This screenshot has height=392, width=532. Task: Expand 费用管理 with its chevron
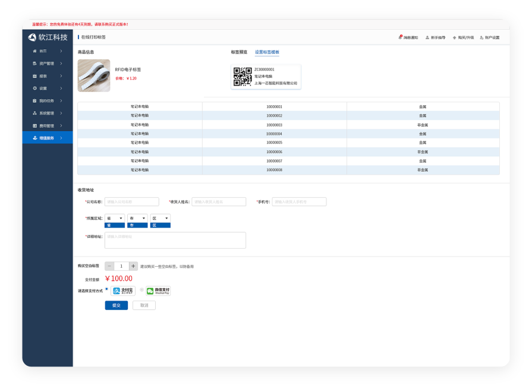61,126
